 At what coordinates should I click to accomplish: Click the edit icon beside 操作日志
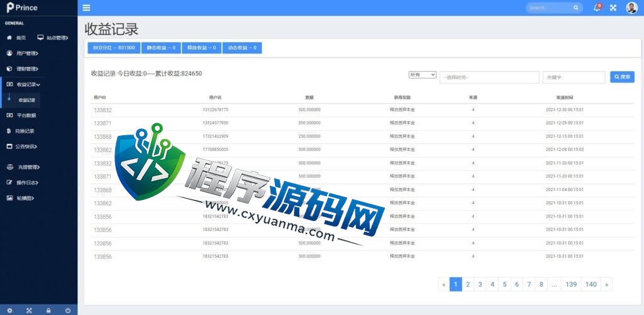click(x=9, y=182)
